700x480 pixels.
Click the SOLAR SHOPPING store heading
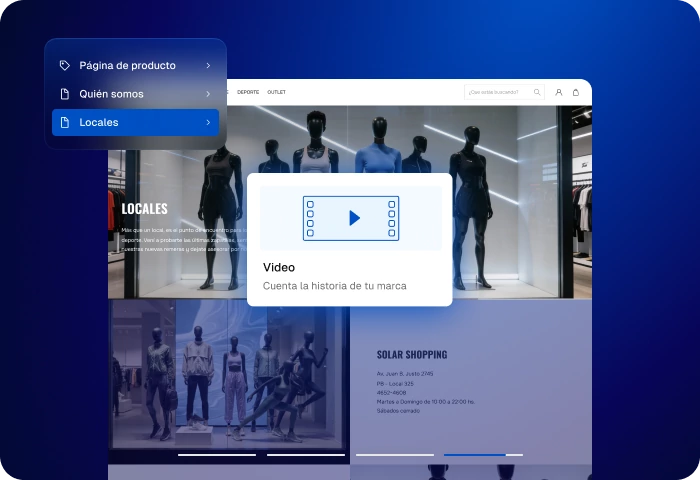coord(411,354)
